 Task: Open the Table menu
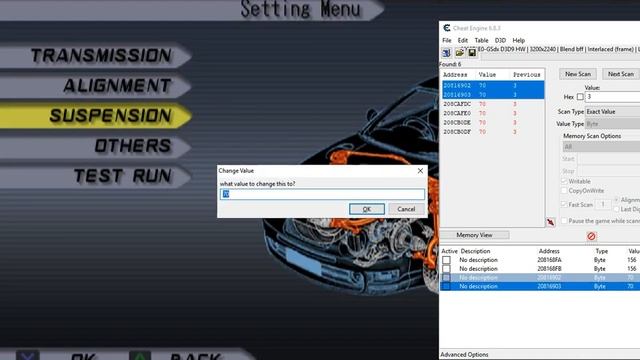(x=481, y=40)
